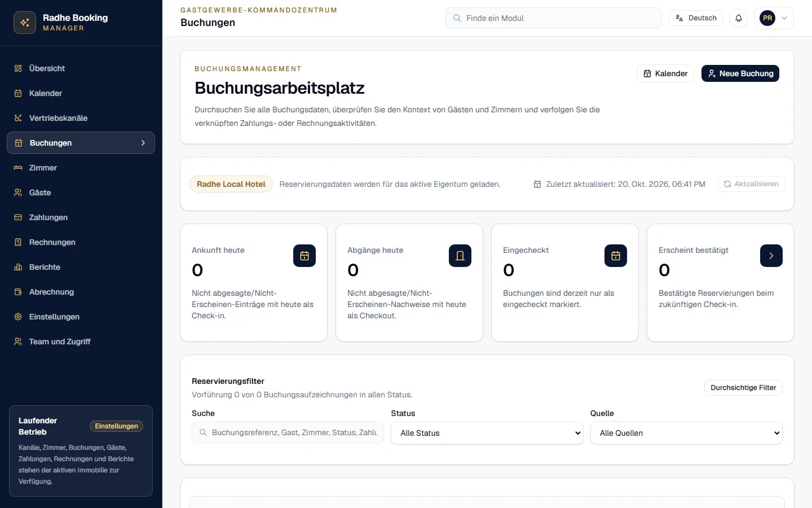Click the Reservierungsfilter title
812x508 pixels.
tap(228, 381)
